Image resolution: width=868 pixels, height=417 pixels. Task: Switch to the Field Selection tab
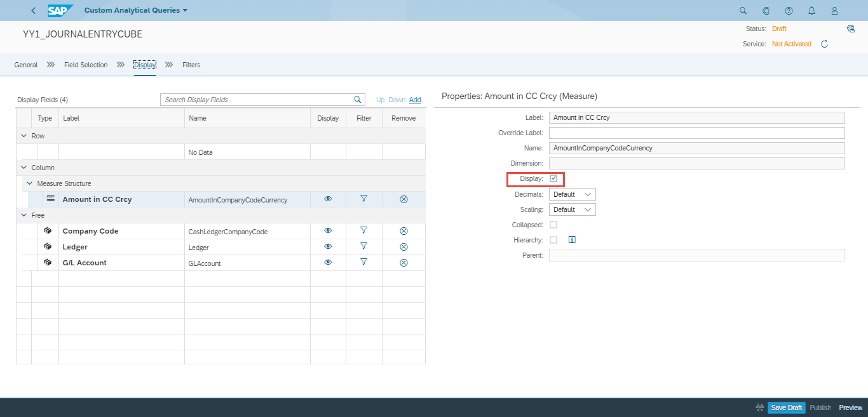[86, 65]
